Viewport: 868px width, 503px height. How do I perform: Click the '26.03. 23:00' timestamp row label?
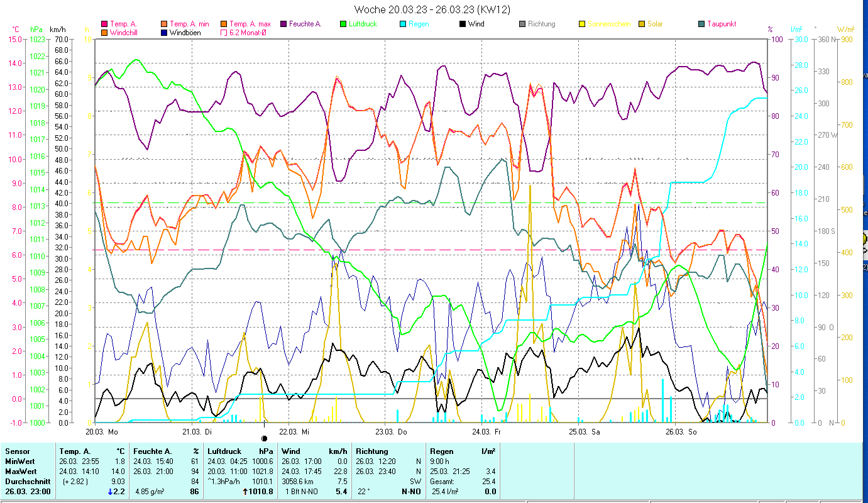[x=28, y=492]
